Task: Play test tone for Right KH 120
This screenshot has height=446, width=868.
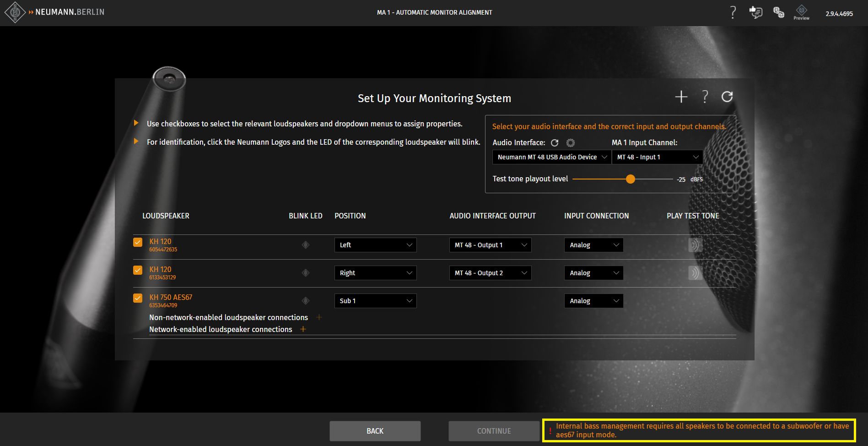Action: [695, 273]
